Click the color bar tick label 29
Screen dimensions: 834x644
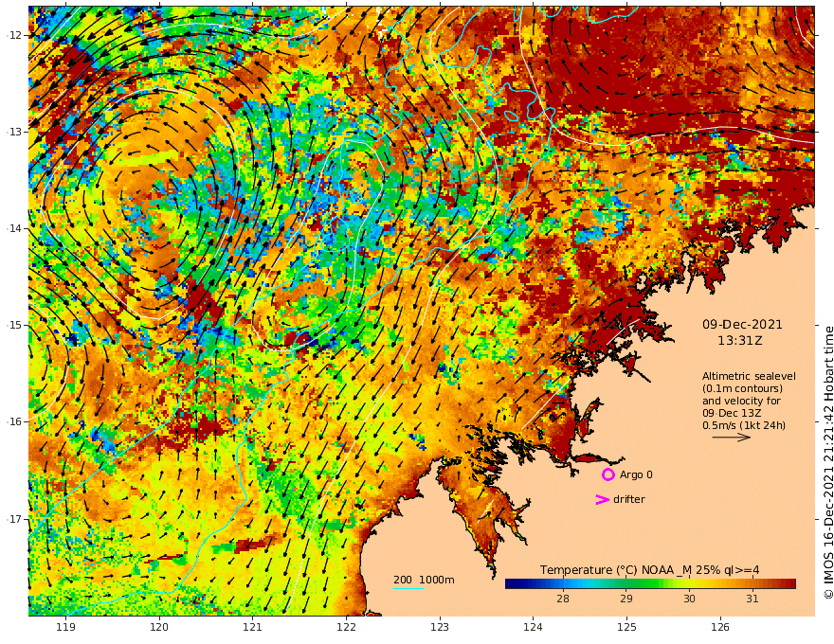point(626,599)
